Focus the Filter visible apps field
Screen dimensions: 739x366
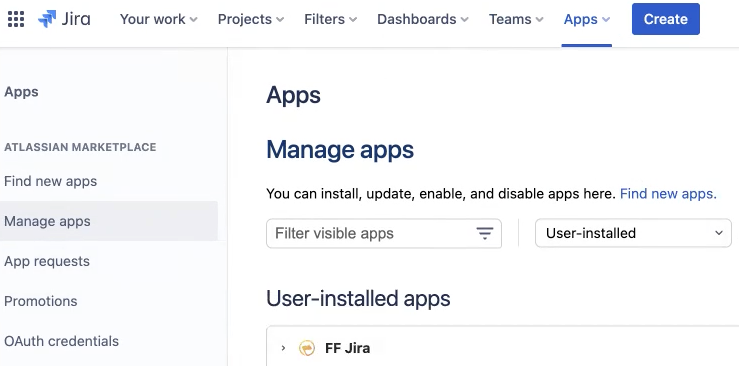point(384,233)
